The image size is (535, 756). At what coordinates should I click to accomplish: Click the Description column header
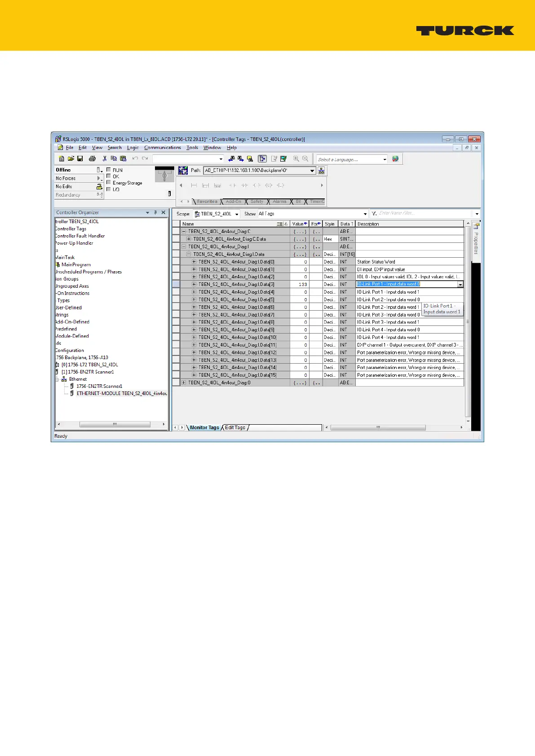point(410,224)
